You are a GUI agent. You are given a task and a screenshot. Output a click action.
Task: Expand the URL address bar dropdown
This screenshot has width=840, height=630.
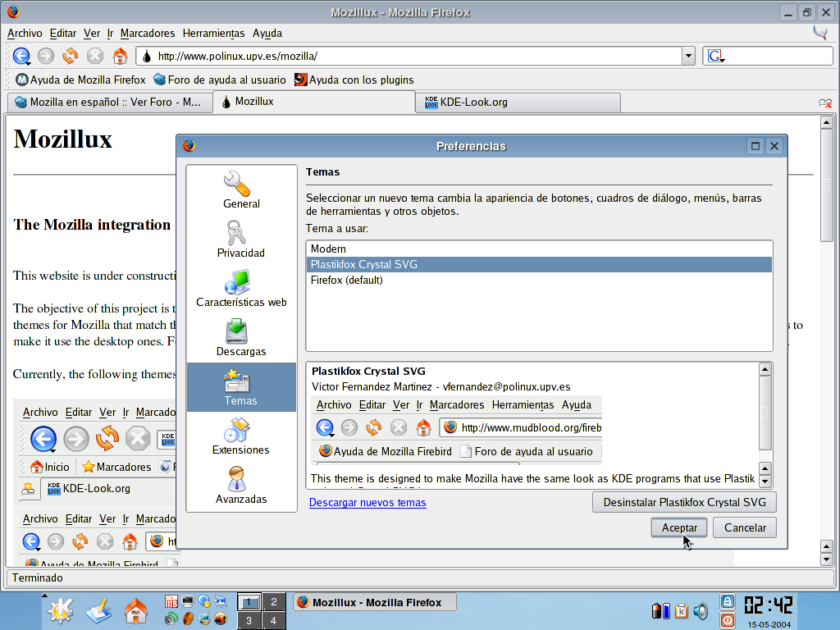tap(688, 56)
